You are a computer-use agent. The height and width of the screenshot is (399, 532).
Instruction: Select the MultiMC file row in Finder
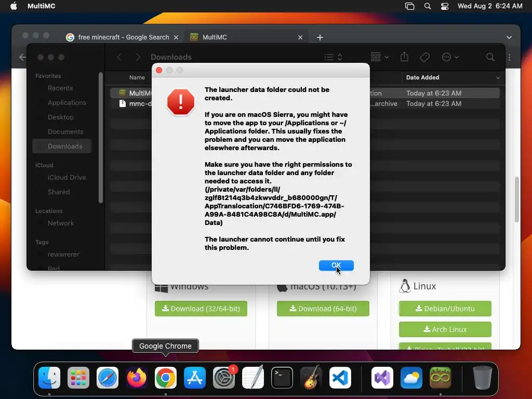tap(304, 93)
